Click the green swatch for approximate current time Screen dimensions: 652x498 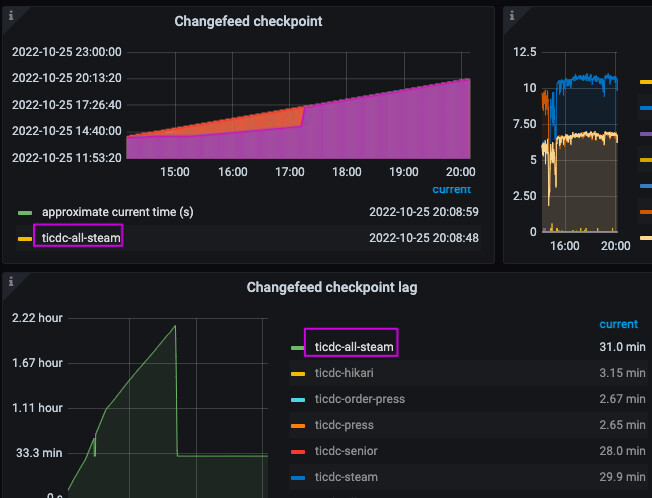point(25,213)
